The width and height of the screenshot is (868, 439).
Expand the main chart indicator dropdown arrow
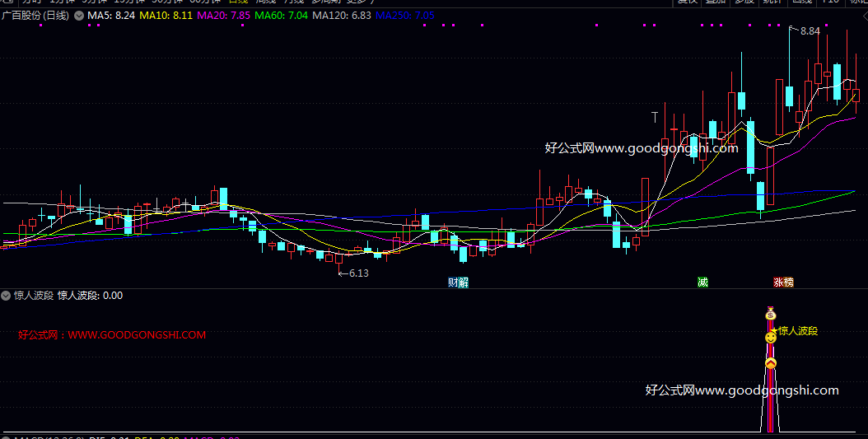(x=79, y=16)
